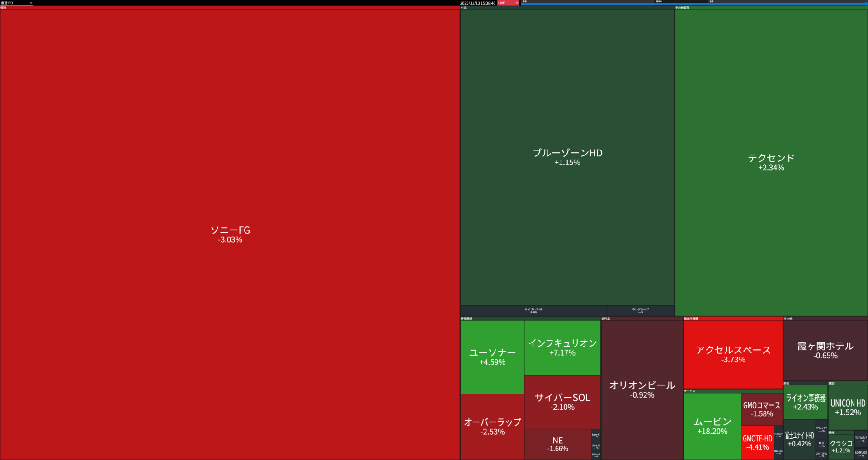Viewport: 868px width, 460px height.
Task: Select the ソニーFG tile
Action: [230, 234]
